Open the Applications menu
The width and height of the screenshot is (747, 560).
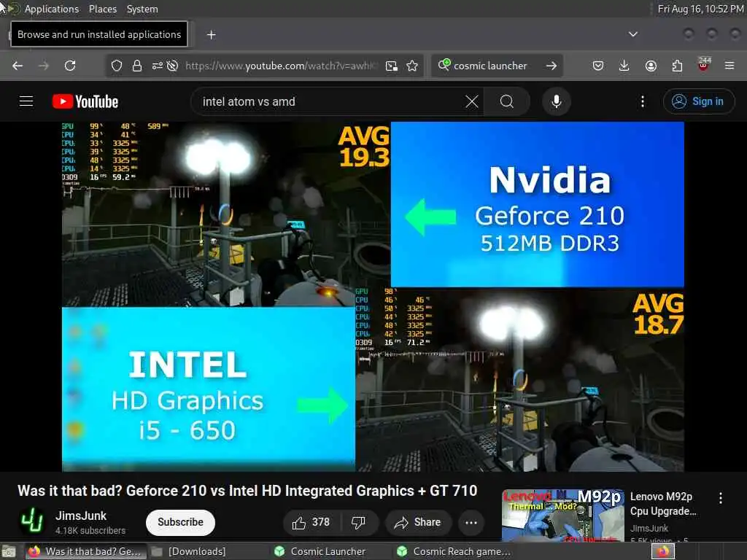coord(52,9)
